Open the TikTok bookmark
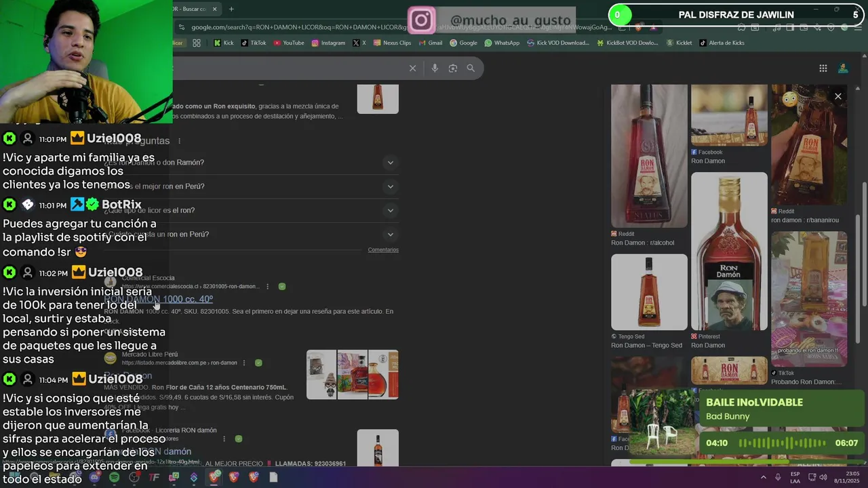This screenshot has height=488, width=868. click(x=254, y=43)
